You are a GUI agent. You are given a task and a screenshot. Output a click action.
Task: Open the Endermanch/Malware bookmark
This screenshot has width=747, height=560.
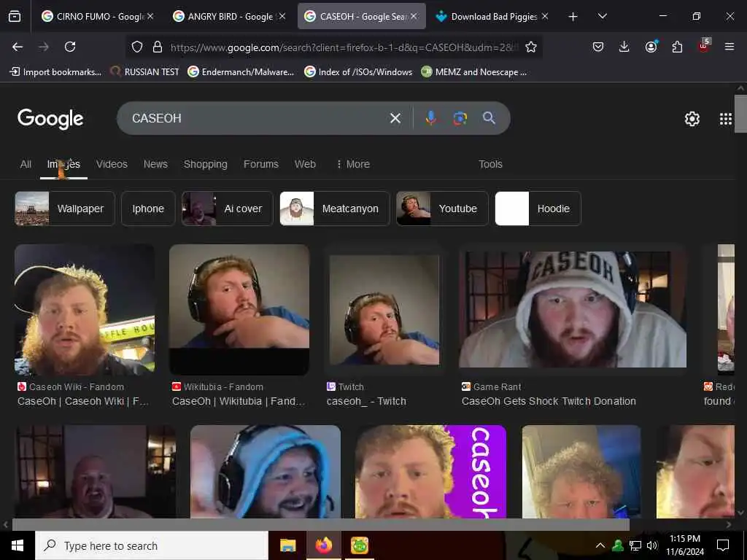coord(241,72)
